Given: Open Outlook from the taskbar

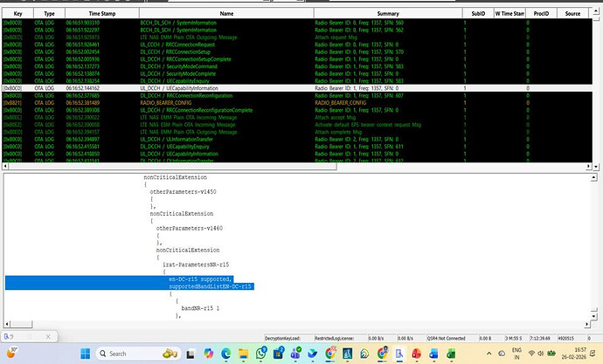Looking at the screenshot, I should 433,354.
